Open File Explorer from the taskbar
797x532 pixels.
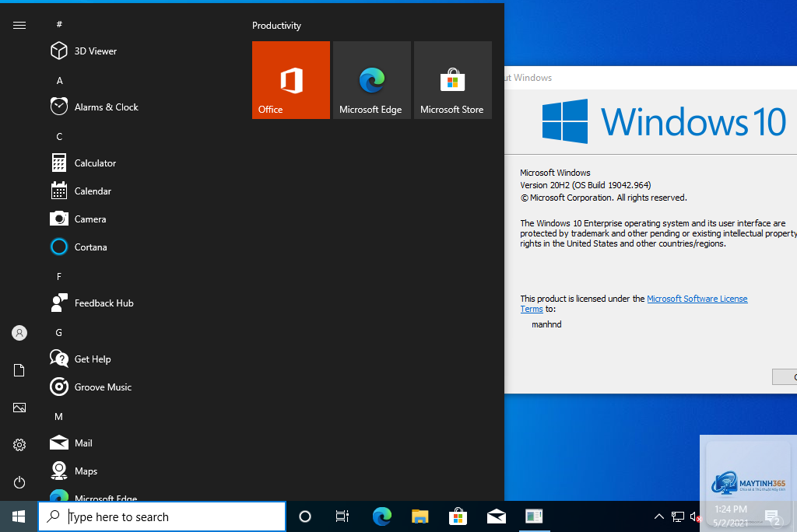click(x=420, y=516)
